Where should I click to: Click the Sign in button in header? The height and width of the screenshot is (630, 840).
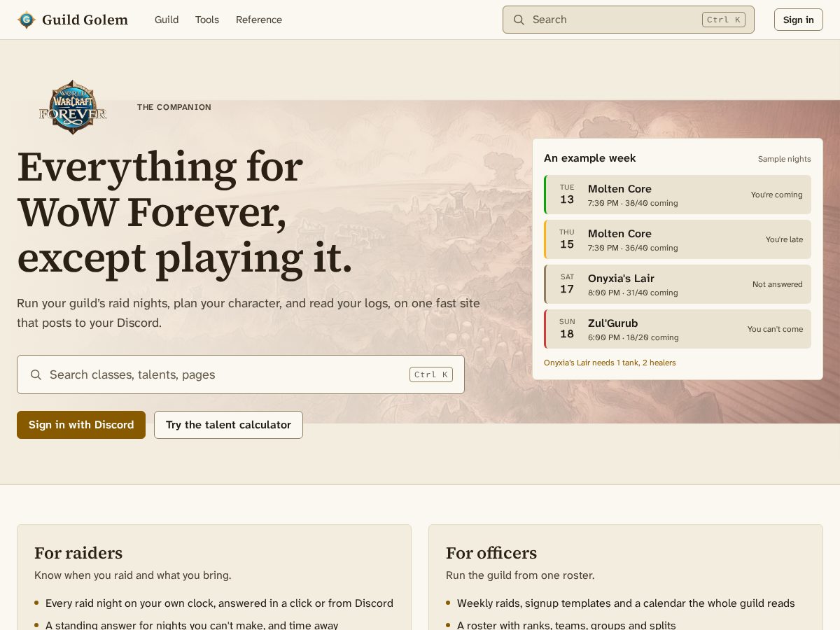(799, 20)
